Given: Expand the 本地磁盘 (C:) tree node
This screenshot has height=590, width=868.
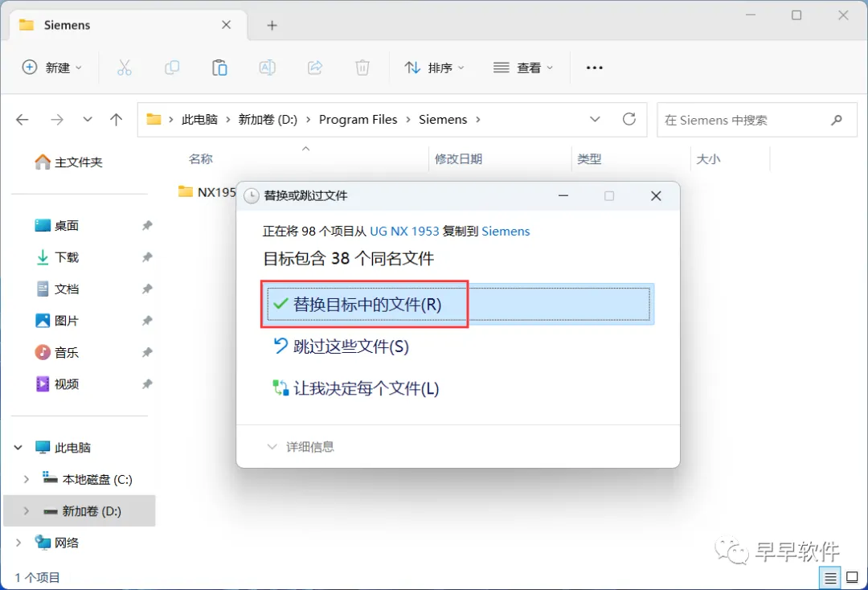Looking at the screenshot, I should [x=26, y=479].
